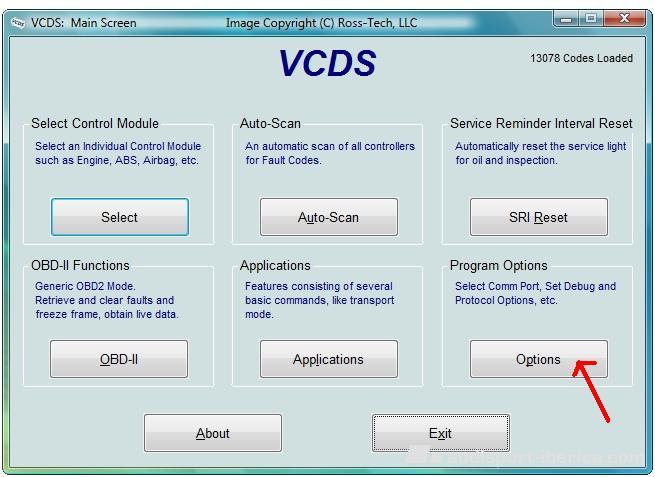Image resolution: width=655 pixels, height=477 pixels.
Task: Click the 'OBD-II Functions' group label
Action: coord(80,265)
